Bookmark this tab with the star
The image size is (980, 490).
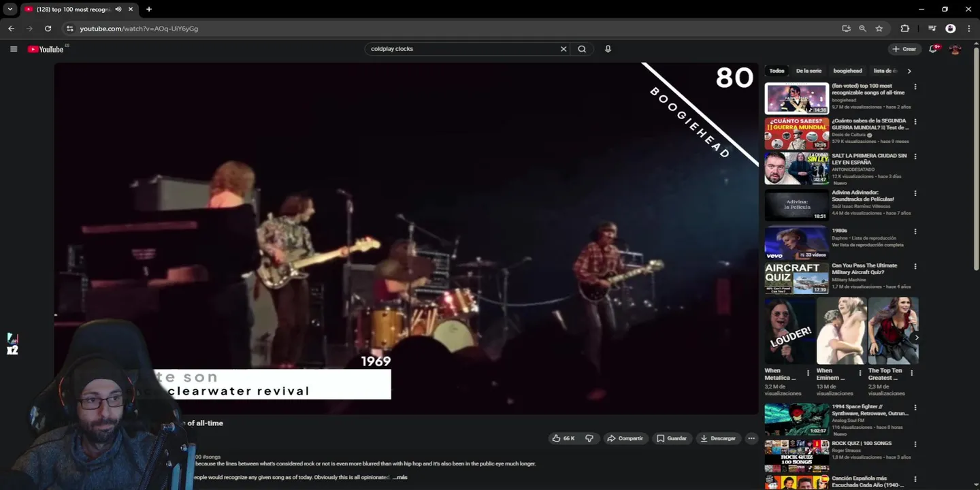[879, 29]
